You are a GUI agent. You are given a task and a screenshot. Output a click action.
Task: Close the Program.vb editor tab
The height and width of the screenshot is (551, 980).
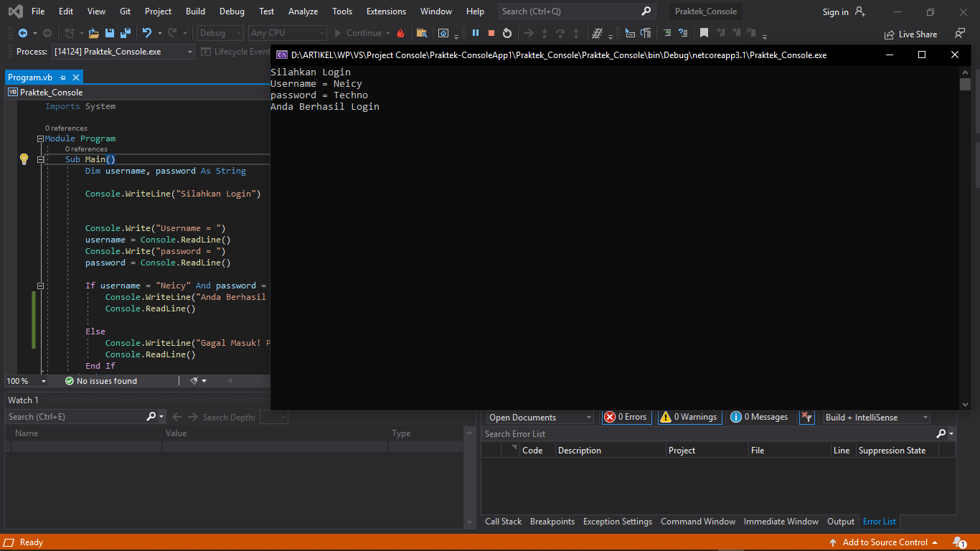76,77
